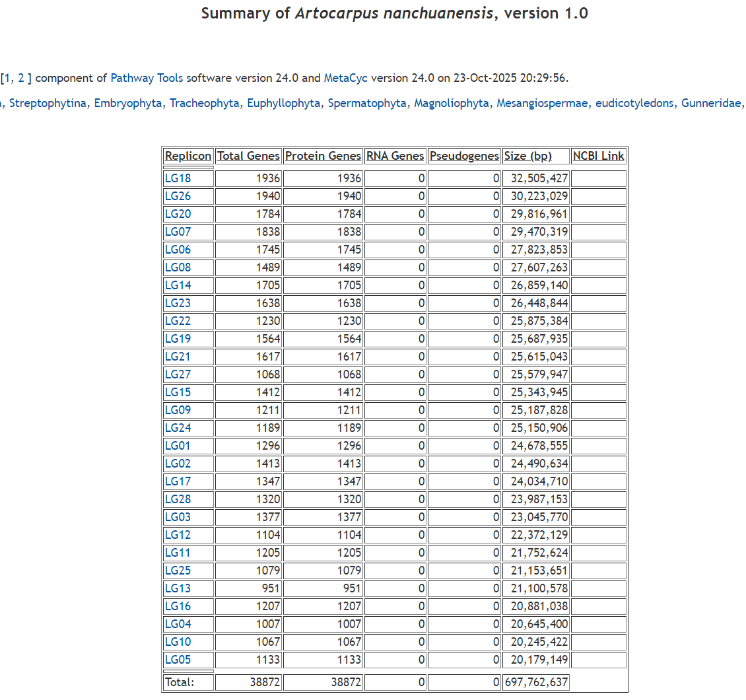
Task: Open the Streptophytina taxonomy link
Action: [48, 103]
